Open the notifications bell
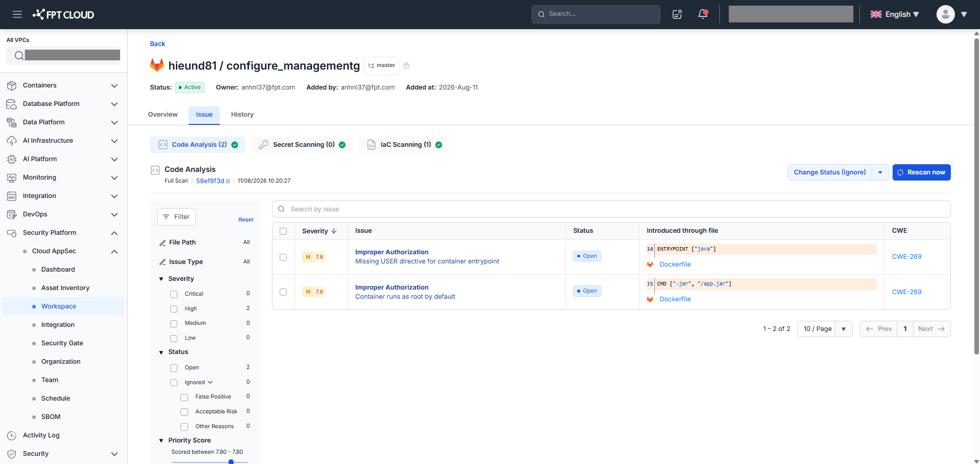Viewport: 980px width, 464px height. point(703,14)
